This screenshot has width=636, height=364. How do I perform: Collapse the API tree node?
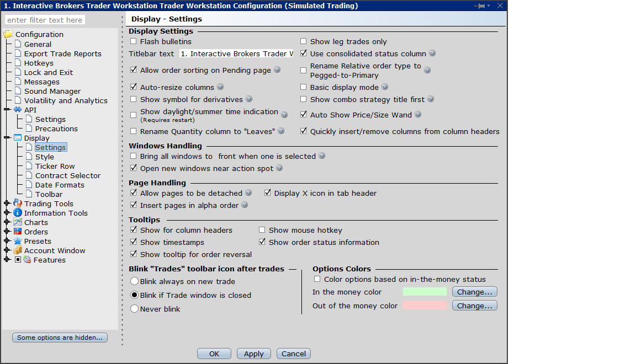click(x=7, y=110)
